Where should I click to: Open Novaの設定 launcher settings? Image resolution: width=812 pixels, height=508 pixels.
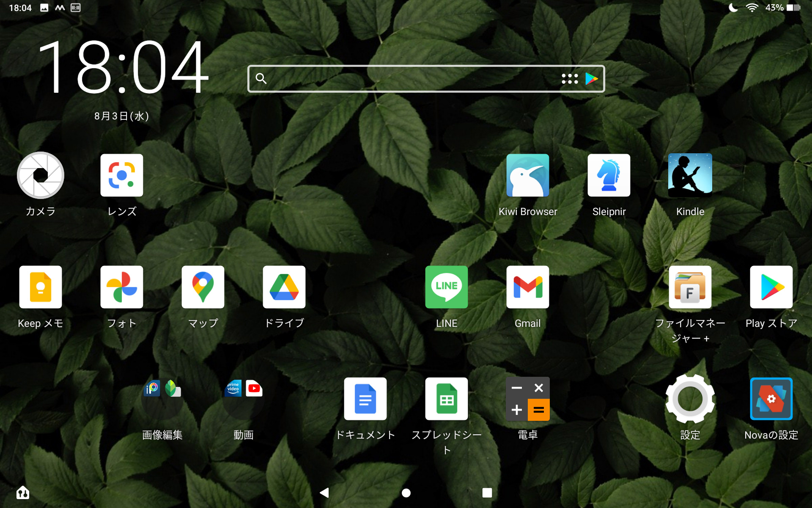[771, 399]
